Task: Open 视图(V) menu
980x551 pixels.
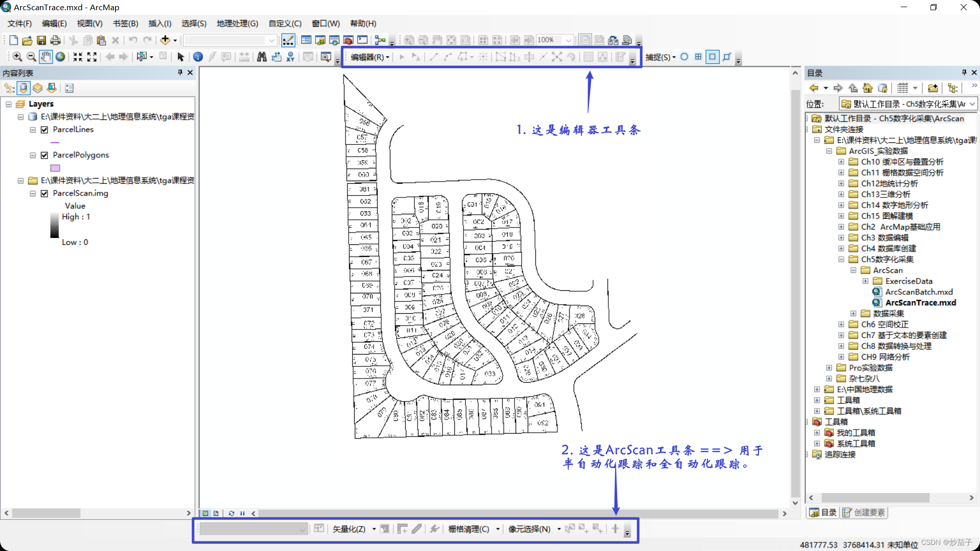Action: coord(90,23)
